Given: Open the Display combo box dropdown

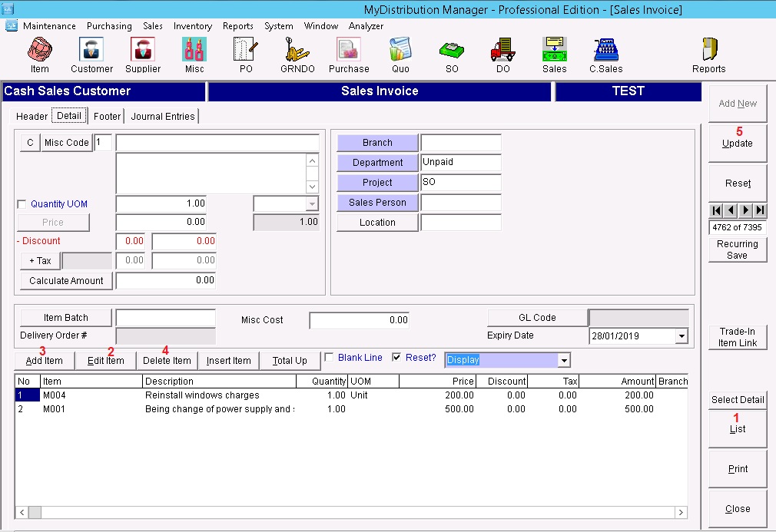Looking at the screenshot, I should click(x=564, y=360).
